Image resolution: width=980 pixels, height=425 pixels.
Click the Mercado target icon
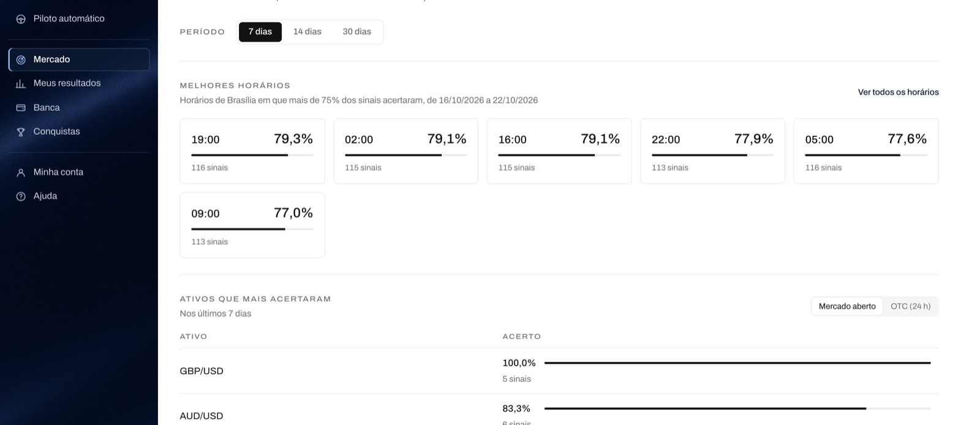(x=21, y=60)
